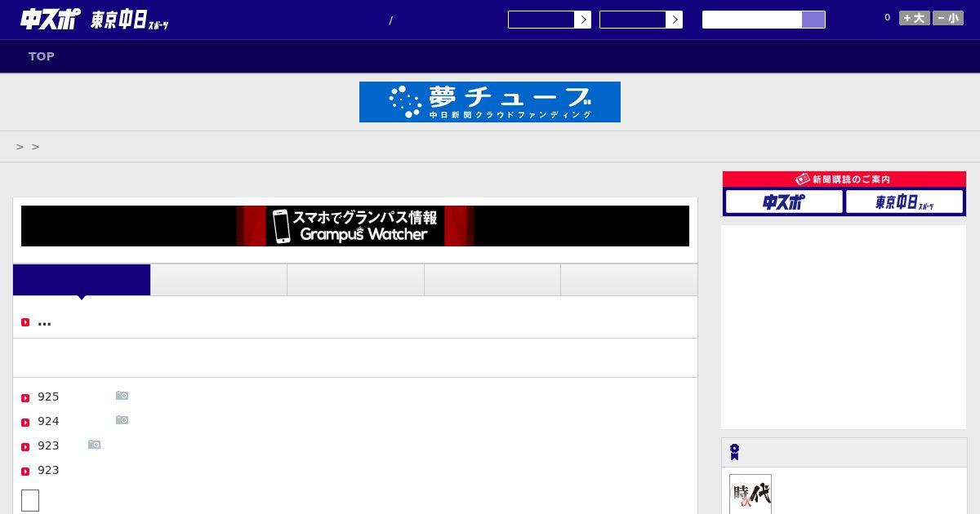
Task: Open the camera icon on the 923 row
Action: pos(94,445)
